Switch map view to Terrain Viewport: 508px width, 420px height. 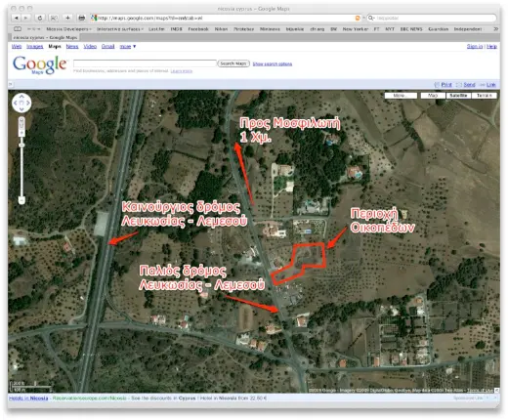(484, 96)
